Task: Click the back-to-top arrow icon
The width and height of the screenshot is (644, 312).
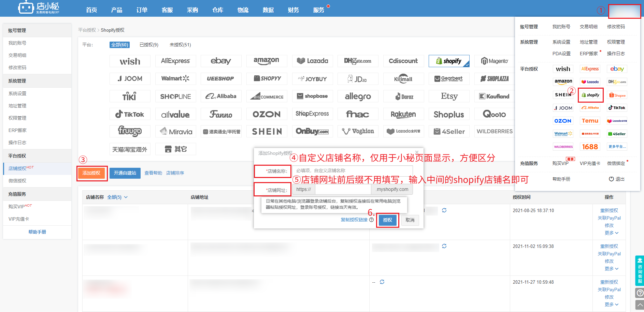Action: 640,305
